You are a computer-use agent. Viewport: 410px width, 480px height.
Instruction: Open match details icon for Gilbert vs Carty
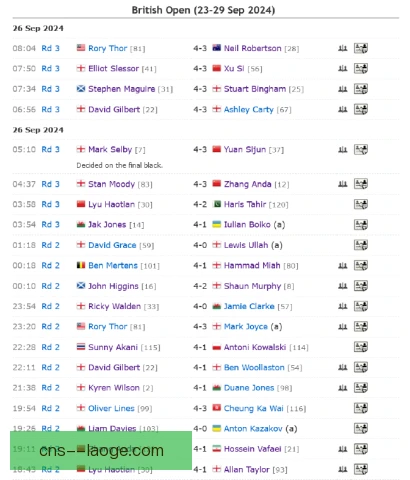coord(361,109)
